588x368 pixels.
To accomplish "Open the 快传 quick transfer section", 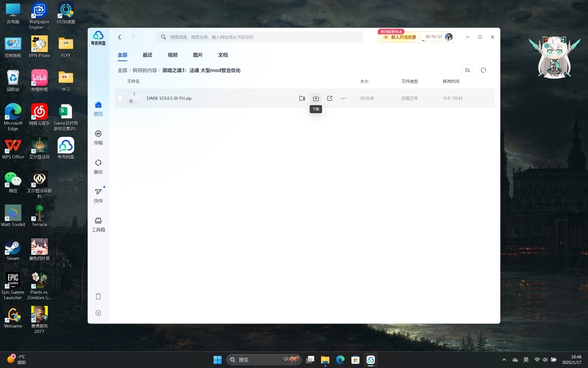I will (x=98, y=195).
